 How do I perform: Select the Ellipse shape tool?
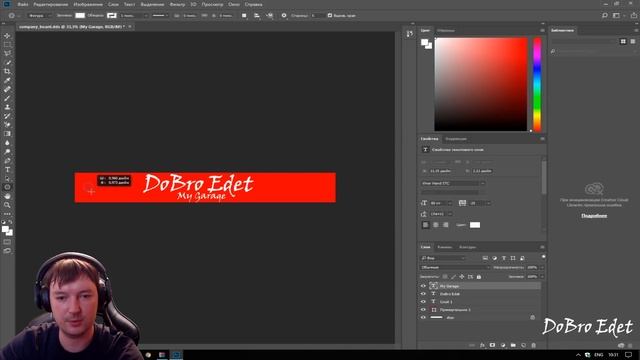coord(7,187)
